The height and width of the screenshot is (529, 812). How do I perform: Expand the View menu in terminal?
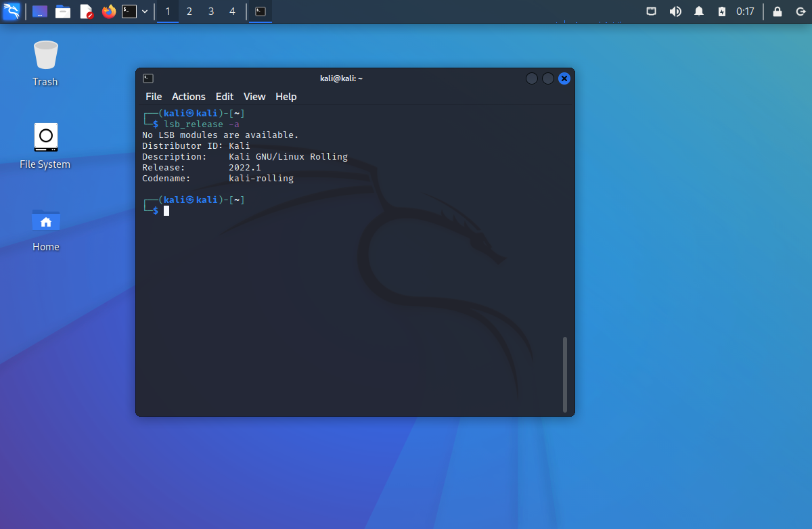tap(254, 97)
